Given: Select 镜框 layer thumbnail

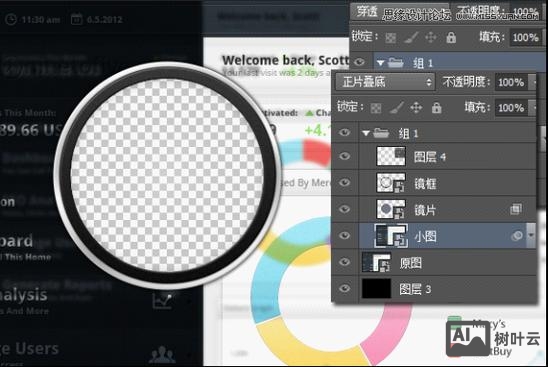Looking at the screenshot, I should click(391, 182).
